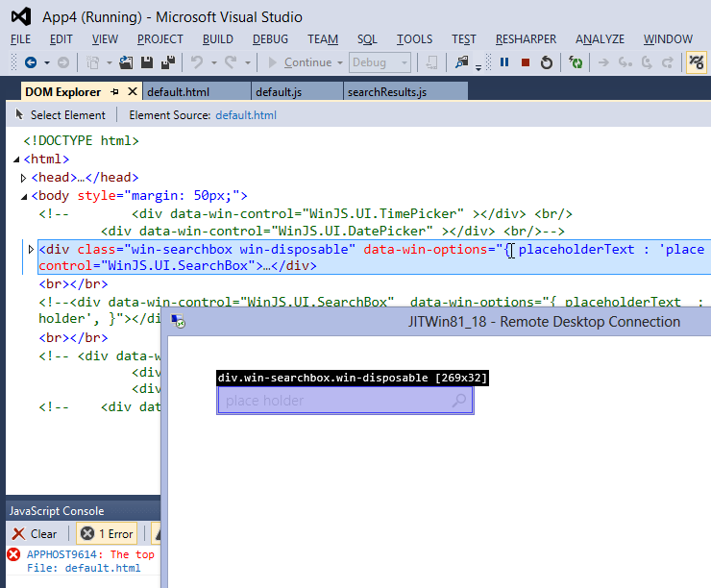
Task: Click the Save floppy disk icon
Action: 147,62
